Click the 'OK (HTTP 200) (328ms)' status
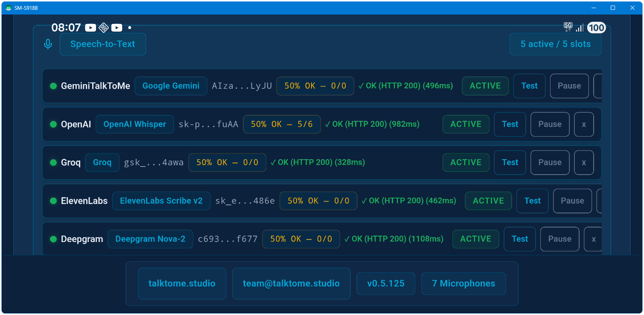Screen dimensions: 644x315 click(318, 163)
